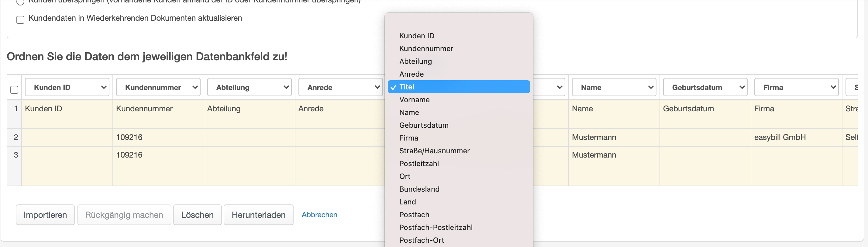Screen dimensions: 868x247
Task: Choose Kunden ID in the open list
Action: click(x=459, y=36)
